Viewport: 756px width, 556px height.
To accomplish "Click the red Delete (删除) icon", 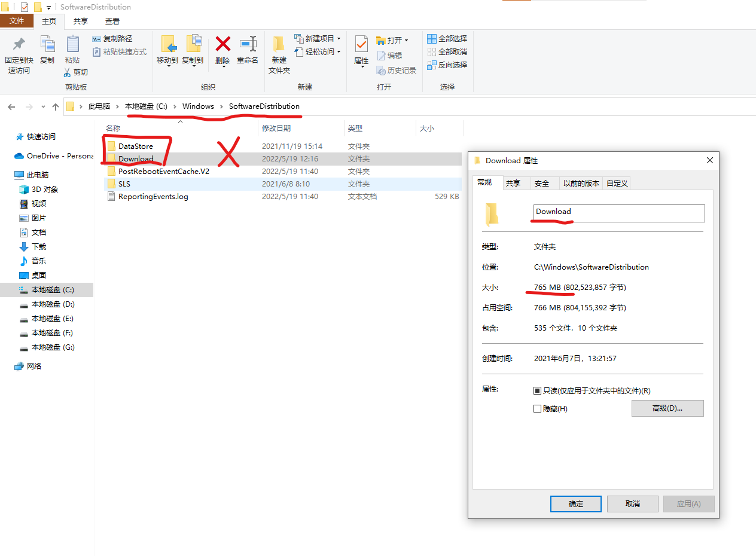I will (x=223, y=44).
